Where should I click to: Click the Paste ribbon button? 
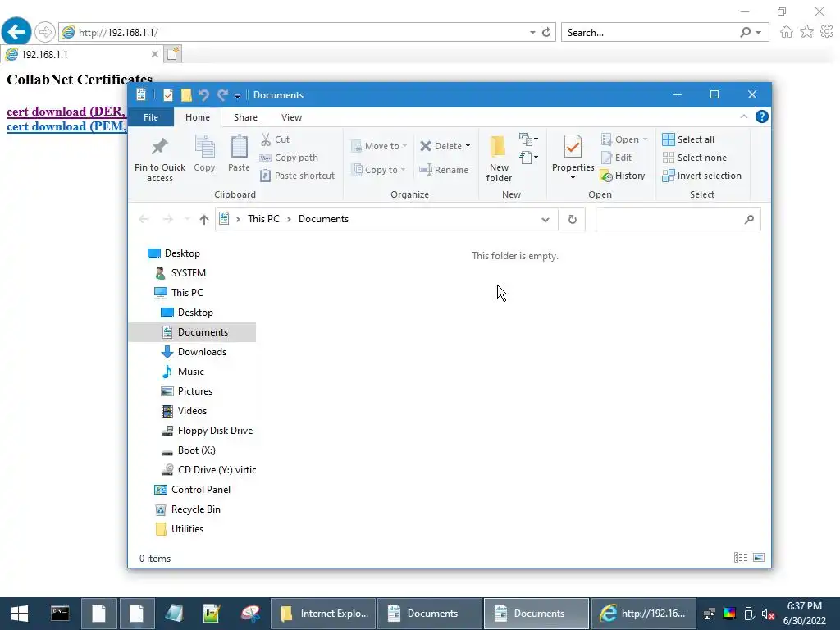(239, 154)
